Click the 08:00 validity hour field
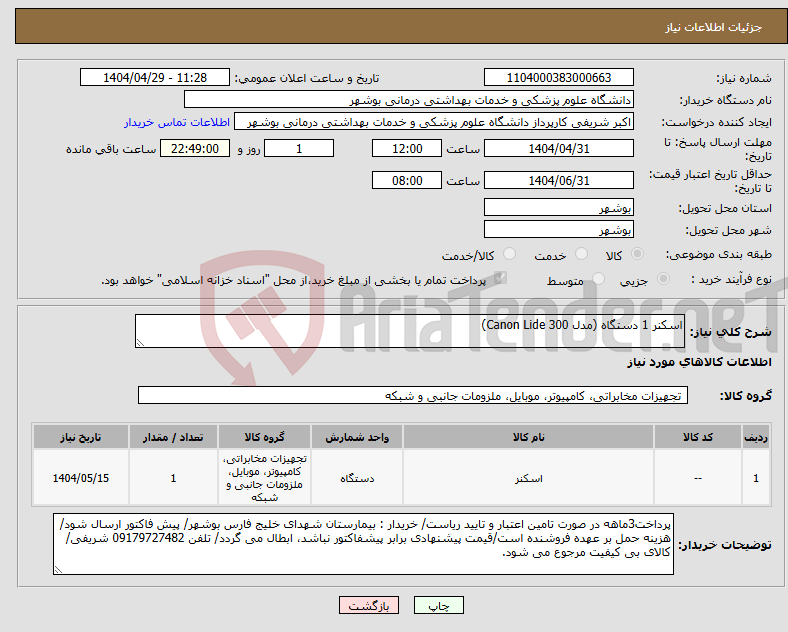The image size is (788, 632). coord(407,180)
